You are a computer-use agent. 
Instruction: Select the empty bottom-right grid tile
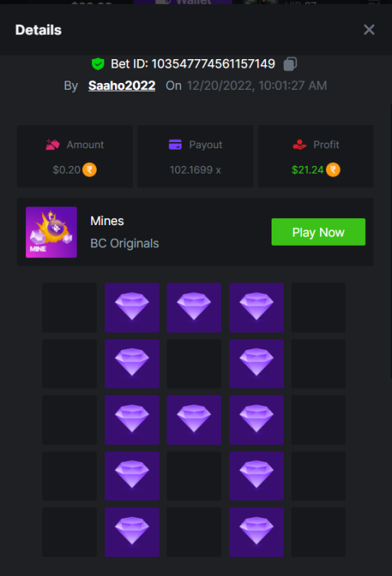[x=318, y=532]
